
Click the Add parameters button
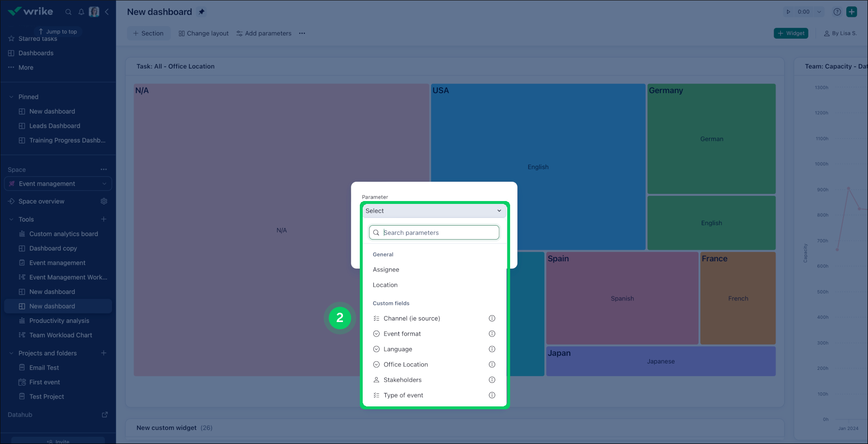tap(264, 33)
